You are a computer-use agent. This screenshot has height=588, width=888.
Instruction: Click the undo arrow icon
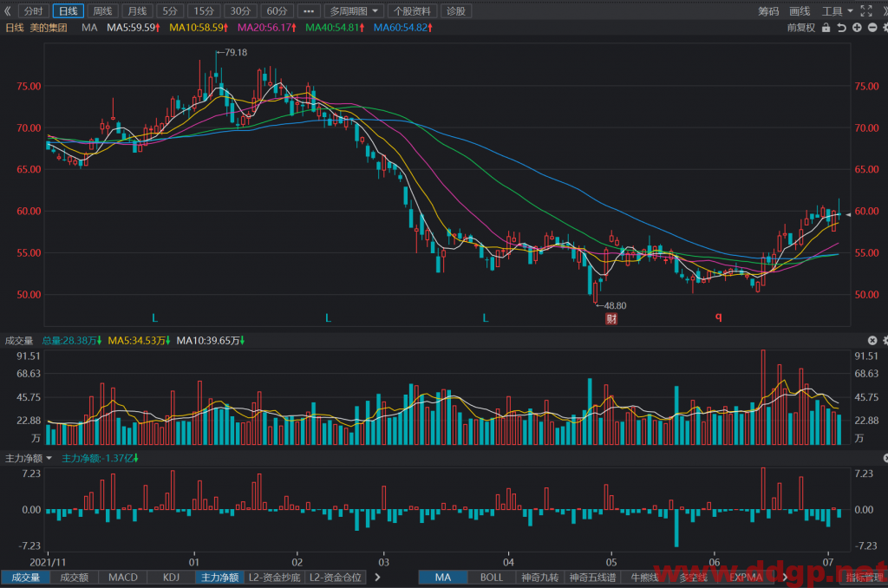[x=842, y=28]
